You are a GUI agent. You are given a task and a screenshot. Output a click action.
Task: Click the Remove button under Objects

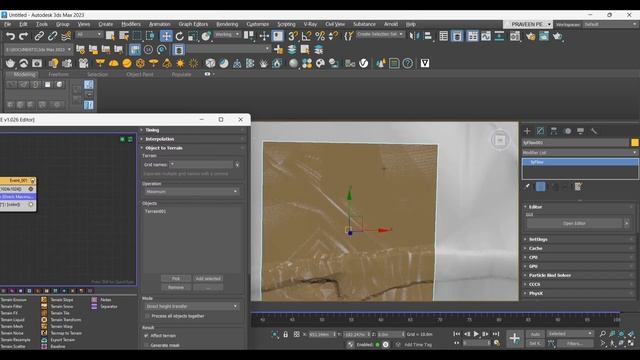point(176,287)
